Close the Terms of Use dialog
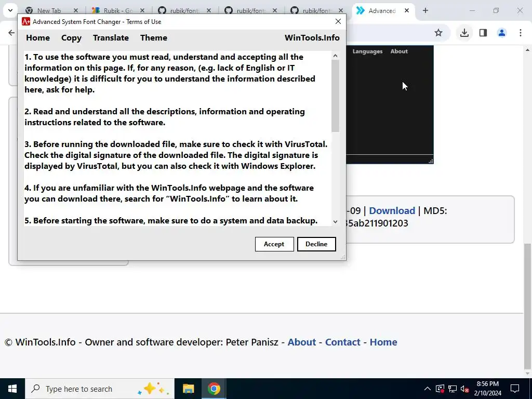The width and height of the screenshot is (532, 399). [x=338, y=21]
